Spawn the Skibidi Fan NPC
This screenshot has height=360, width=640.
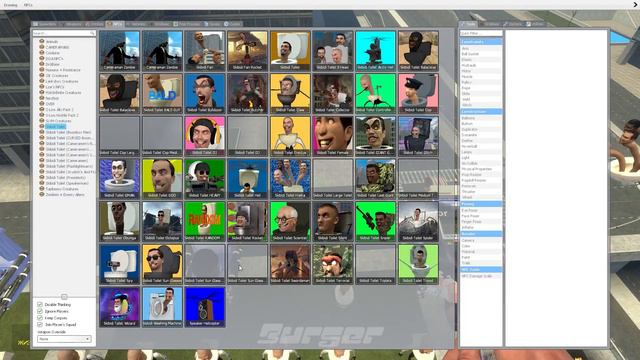[204, 51]
